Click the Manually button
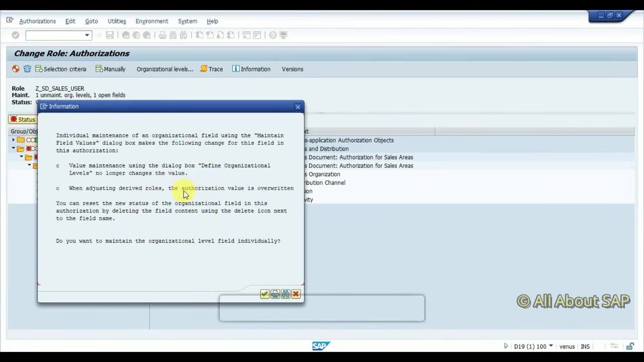644x362 pixels. [110, 69]
